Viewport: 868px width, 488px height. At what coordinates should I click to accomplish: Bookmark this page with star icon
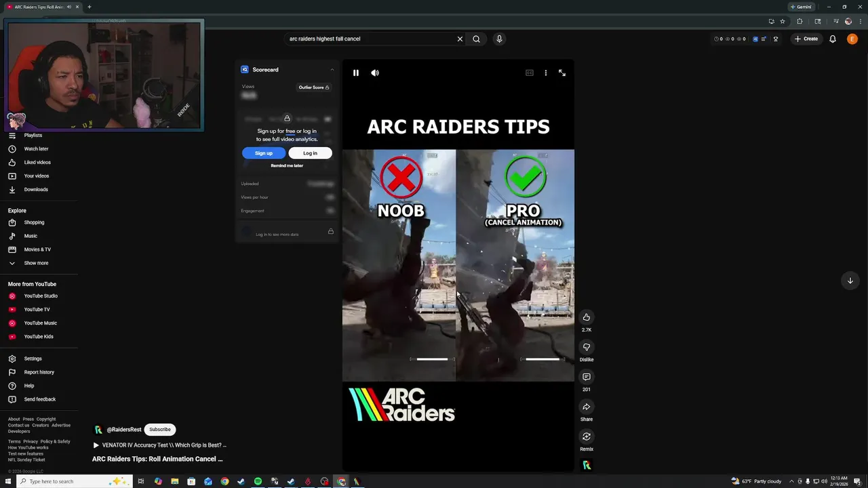783,21
